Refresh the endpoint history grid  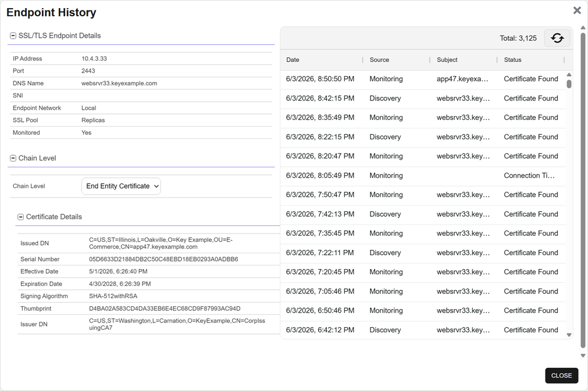pyautogui.click(x=557, y=38)
